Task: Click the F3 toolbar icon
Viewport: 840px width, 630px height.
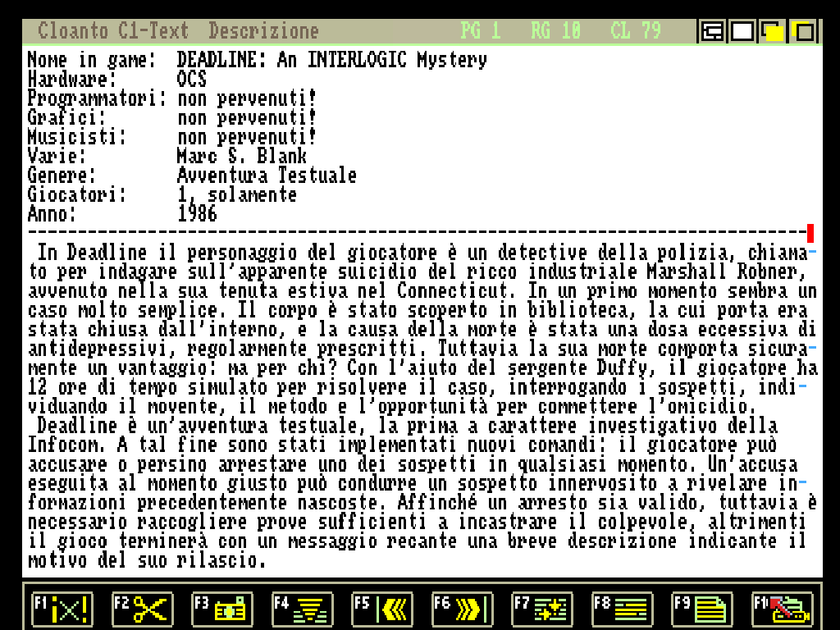Action: tap(222, 609)
